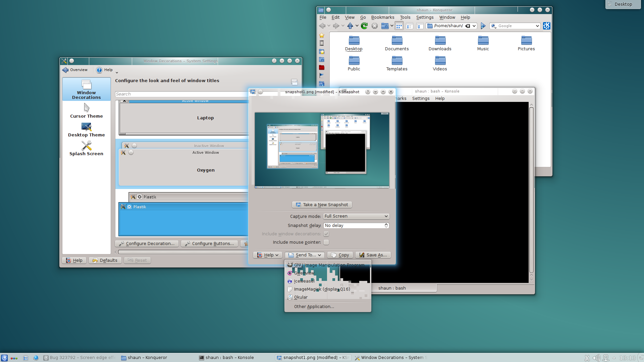Screen dimensions: 644x362
Task: Open the Capture mode combo box
Action: [356, 216]
